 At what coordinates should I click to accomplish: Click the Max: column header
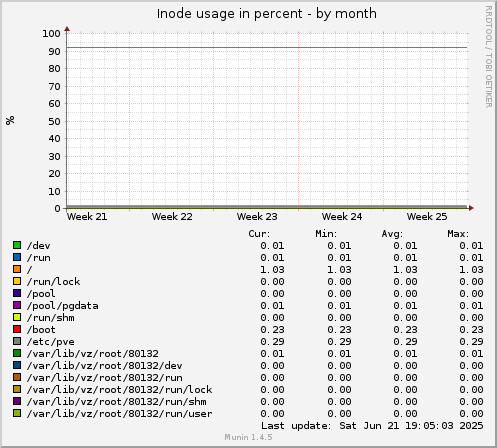[x=458, y=234]
